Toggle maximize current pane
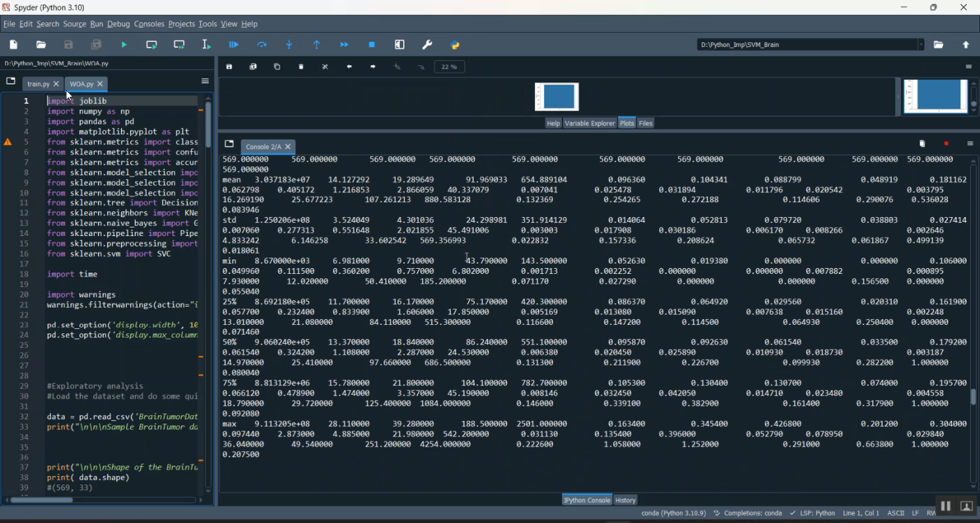Screen dimensions: 980x523 400,45
